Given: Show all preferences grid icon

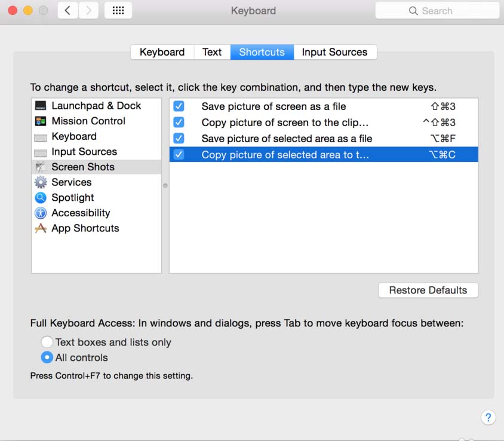Looking at the screenshot, I should pyautogui.click(x=118, y=11).
